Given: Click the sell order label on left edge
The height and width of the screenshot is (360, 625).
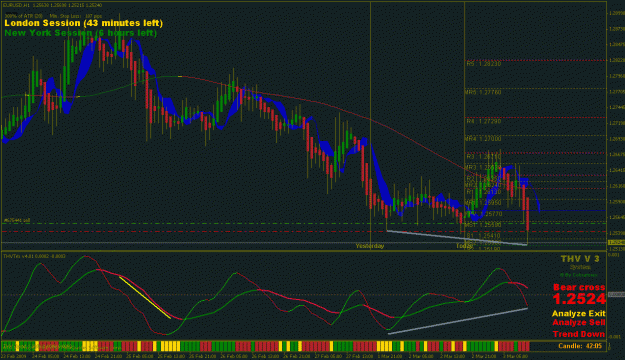Looking at the screenshot, I should tap(17, 220).
